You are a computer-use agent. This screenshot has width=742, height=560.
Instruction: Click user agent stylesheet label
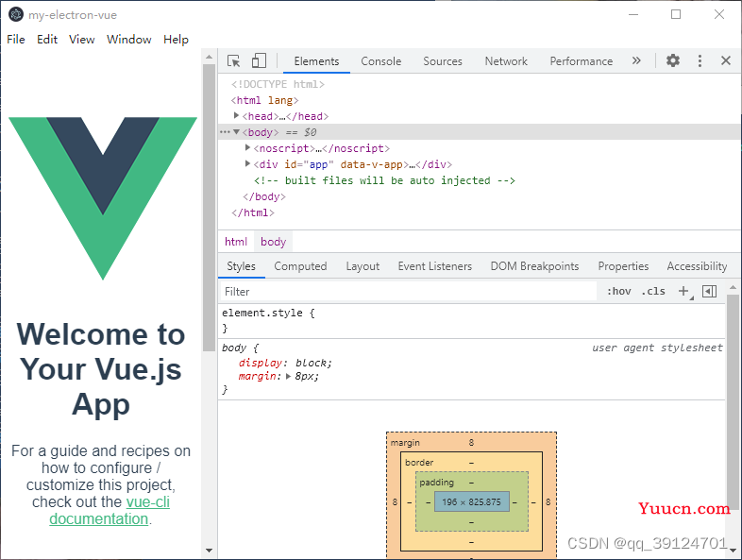(657, 348)
